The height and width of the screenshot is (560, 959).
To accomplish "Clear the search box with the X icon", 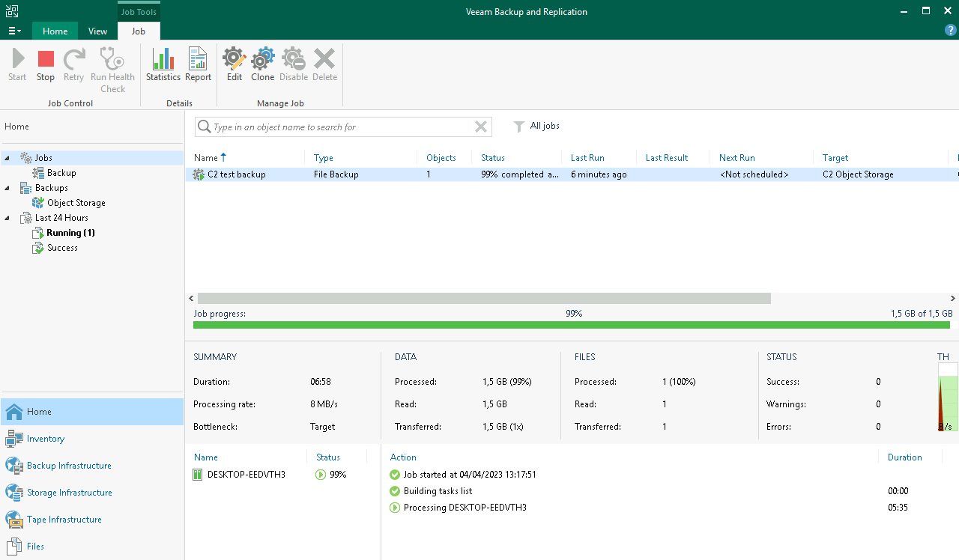I will (x=481, y=127).
